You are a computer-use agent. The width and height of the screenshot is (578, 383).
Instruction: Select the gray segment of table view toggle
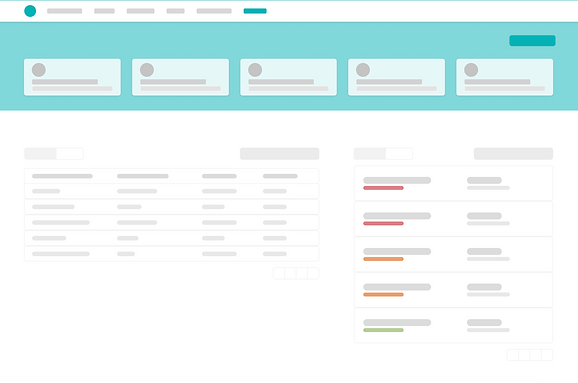click(41, 154)
